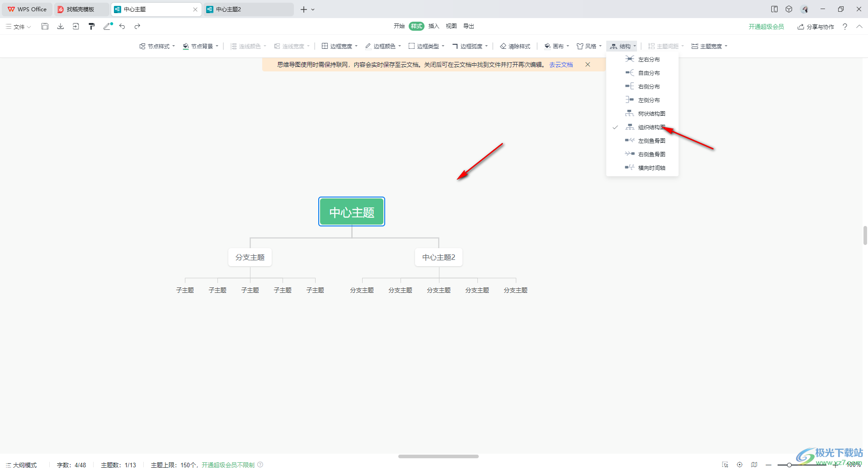Image resolution: width=868 pixels, height=470 pixels.
Task: Click the area-select cursor icon in the status bar
Action: 725,465
